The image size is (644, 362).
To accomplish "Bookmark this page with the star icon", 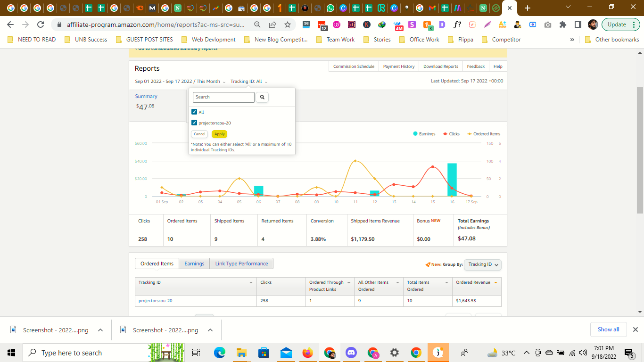I will 288,25.
